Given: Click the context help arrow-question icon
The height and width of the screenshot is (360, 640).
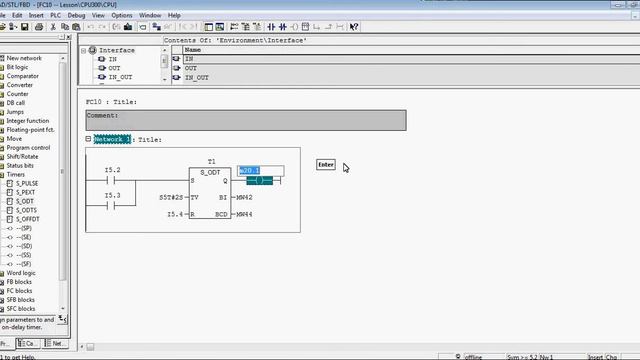Looking at the screenshot, I should pos(354,27).
